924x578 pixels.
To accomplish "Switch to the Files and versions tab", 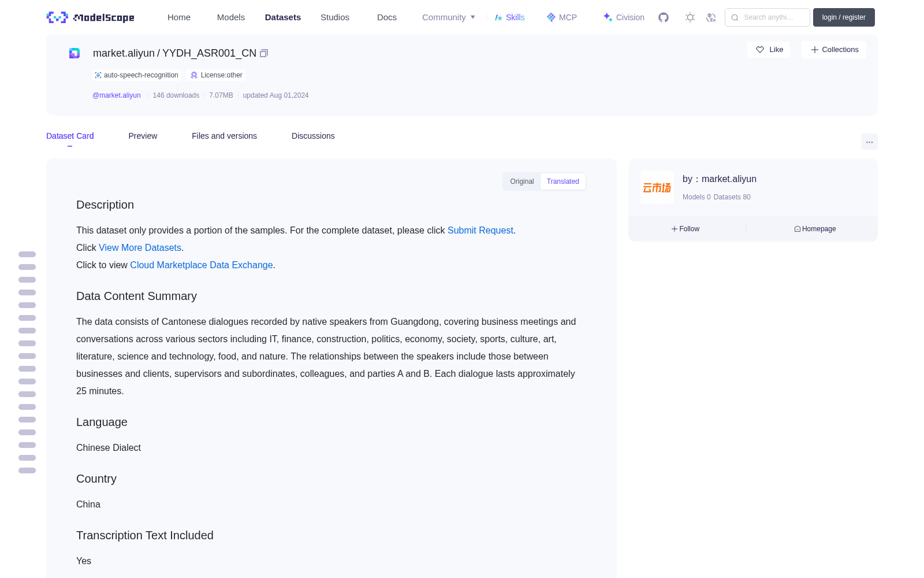I will click(x=224, y=136).
